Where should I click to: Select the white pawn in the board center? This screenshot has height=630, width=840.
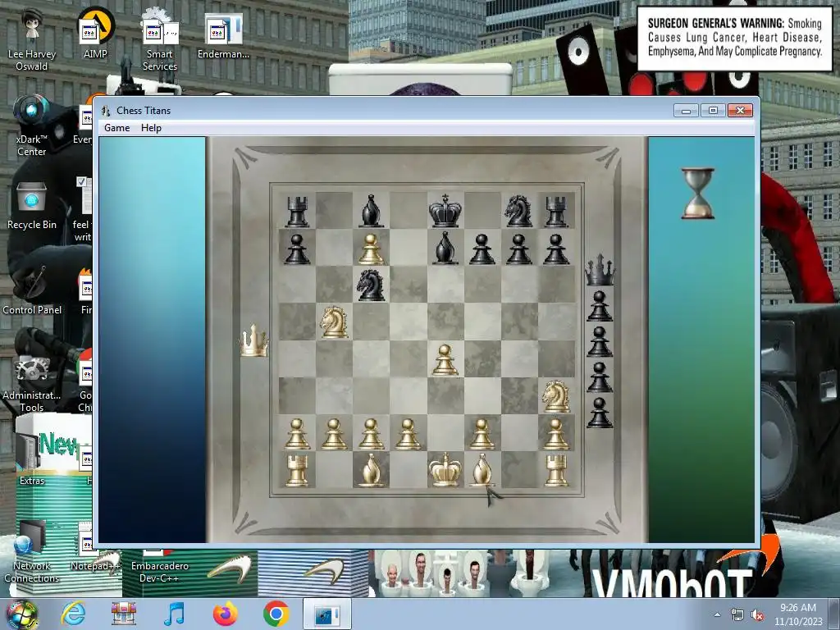tap(445, 360)
